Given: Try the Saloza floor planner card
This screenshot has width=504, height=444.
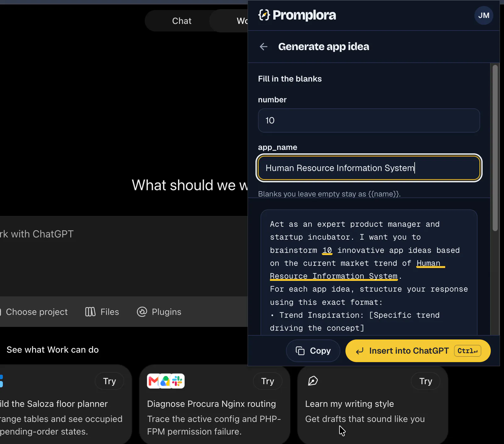Looking at the screenshot, I should (109, 381).
